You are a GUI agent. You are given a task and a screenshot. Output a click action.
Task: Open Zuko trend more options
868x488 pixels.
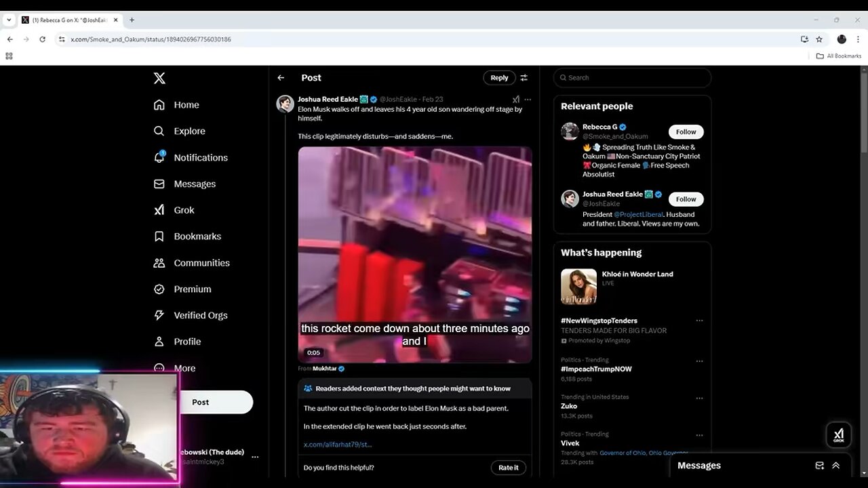click(699, 397)
